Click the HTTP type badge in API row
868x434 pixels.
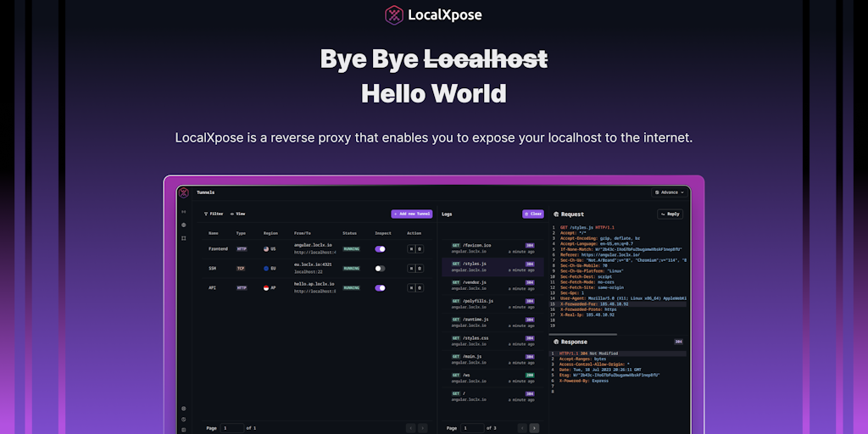click(x=242, y=288)
